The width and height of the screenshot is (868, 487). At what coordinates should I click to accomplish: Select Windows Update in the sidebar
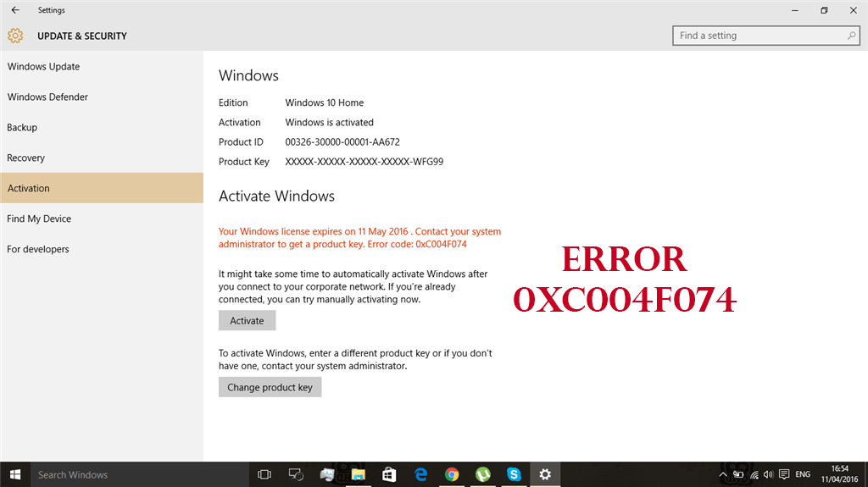(44, 67)
